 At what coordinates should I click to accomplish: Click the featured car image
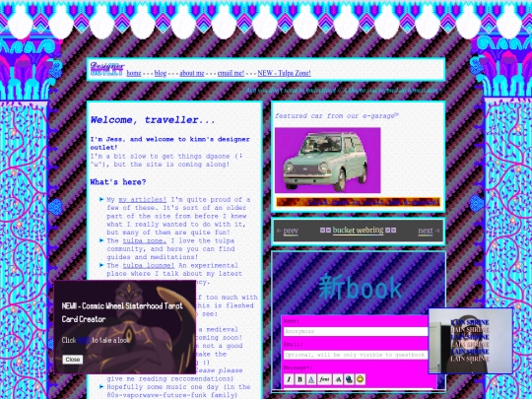pyautogui.click(x=327, y=161)
